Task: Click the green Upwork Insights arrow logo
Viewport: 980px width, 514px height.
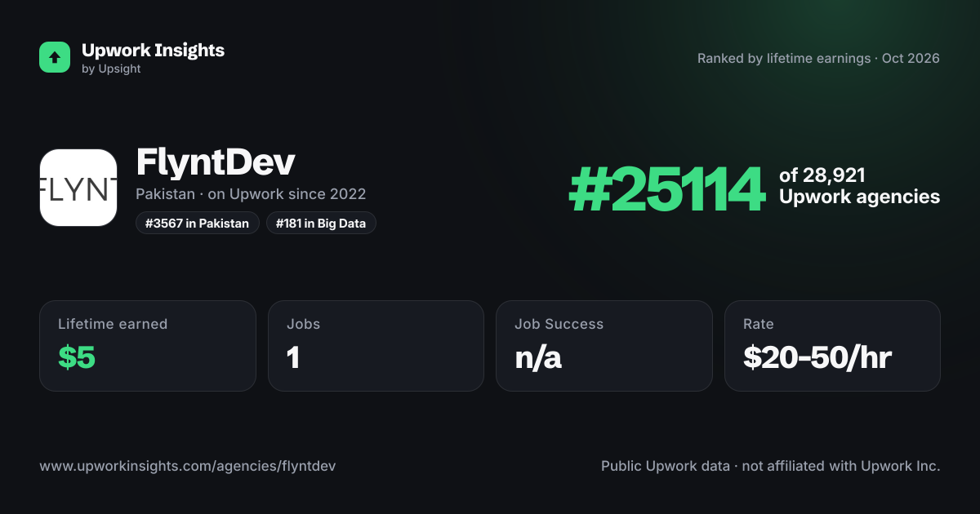Action: [x=55, y=57]
